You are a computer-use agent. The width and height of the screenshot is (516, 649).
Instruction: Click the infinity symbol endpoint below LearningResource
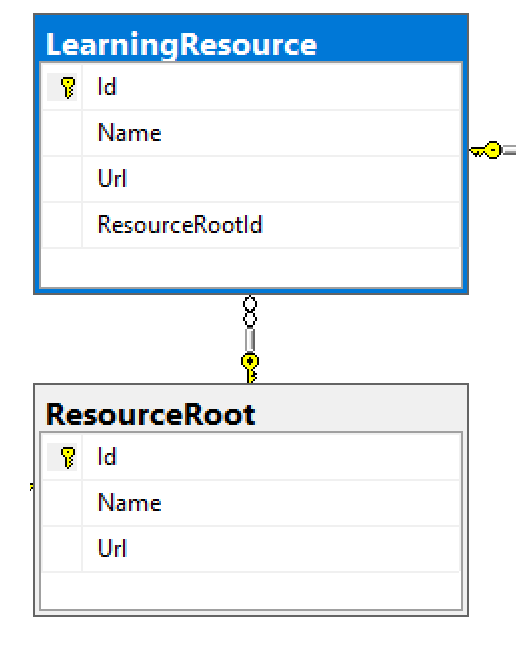(250, 312)
